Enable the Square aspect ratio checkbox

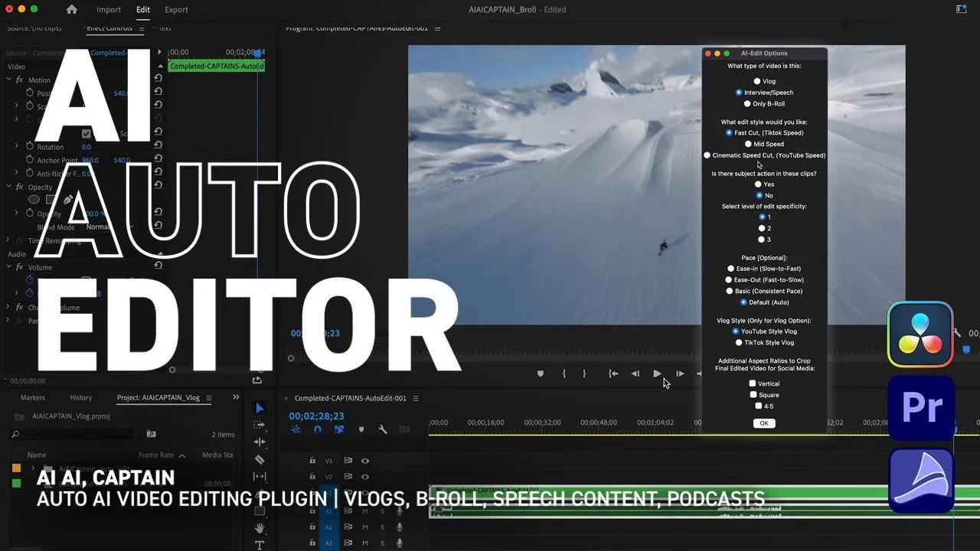pyautogui.click(x=753, y=395)
